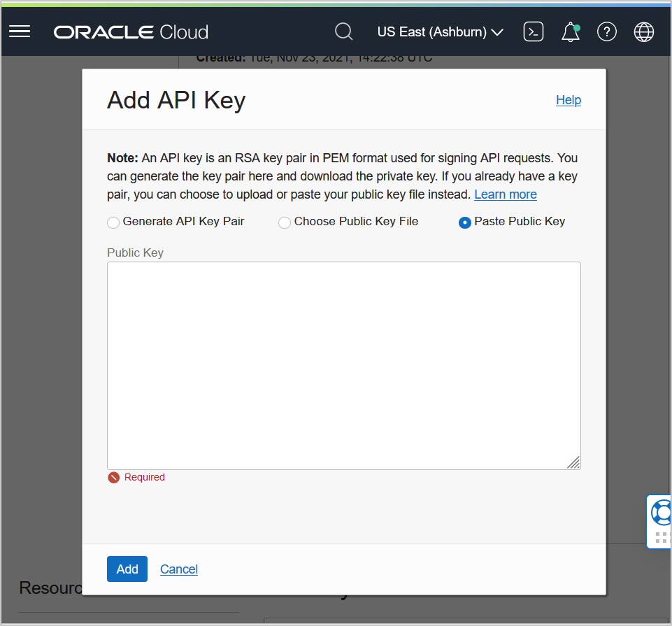This screenshot has width=672, height=626.
Task: Cancel the Add API Key dialog
Action: 179,569
